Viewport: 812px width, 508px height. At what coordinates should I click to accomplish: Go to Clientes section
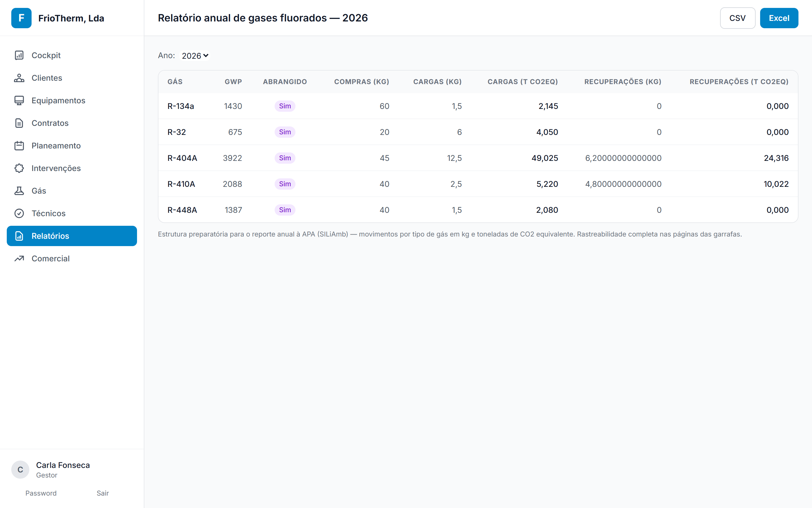72,78
